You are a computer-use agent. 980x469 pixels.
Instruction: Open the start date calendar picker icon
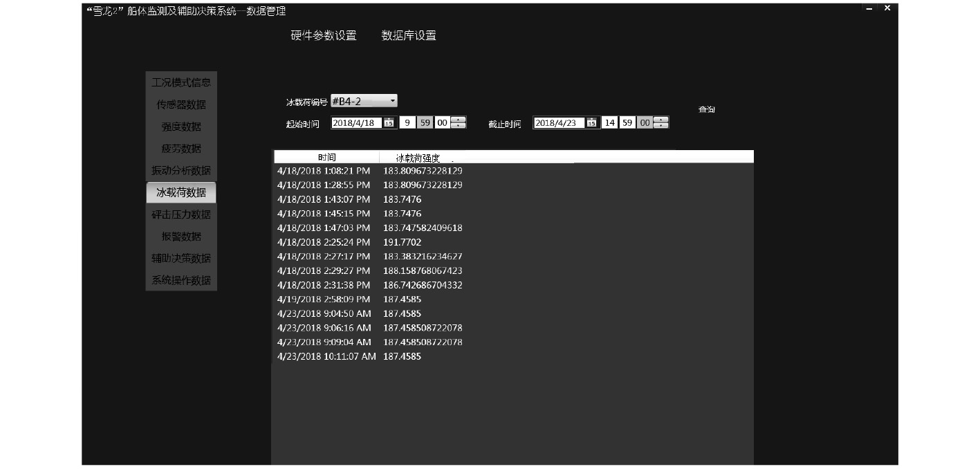389,123
